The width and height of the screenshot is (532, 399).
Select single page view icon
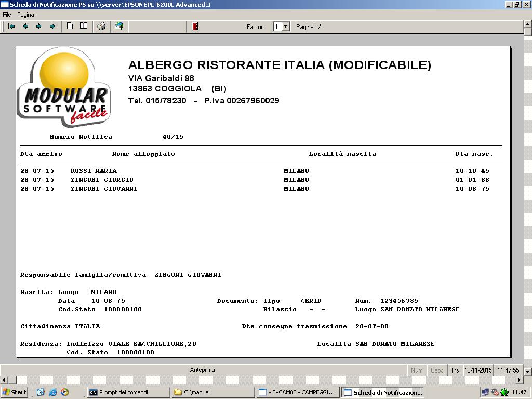70,26
